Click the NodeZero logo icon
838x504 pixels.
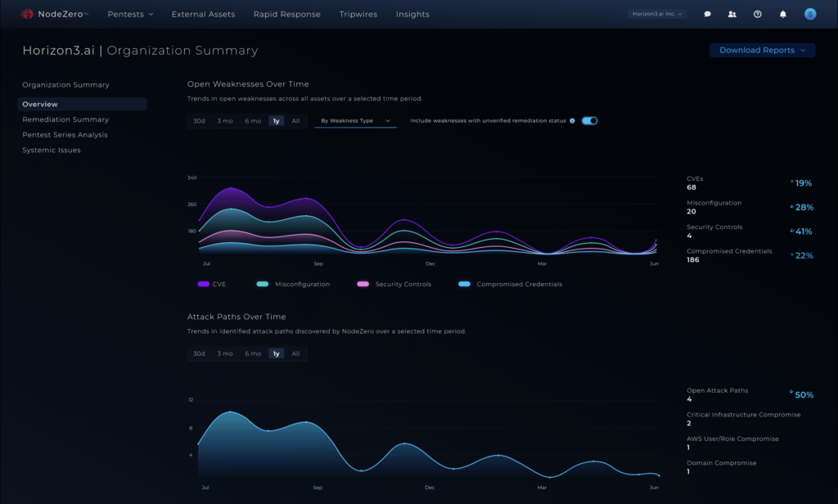coord(27,14)
